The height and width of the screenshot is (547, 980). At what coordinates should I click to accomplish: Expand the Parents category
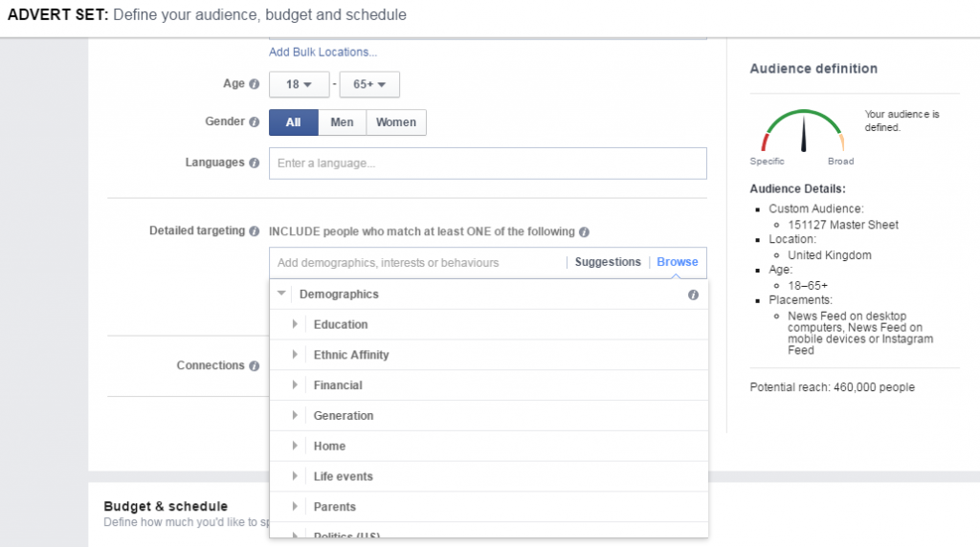[295, 507]
